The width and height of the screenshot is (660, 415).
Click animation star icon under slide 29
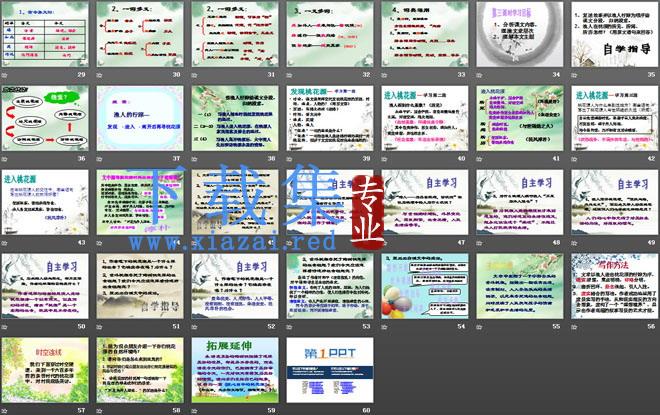[x=5, y=75]
